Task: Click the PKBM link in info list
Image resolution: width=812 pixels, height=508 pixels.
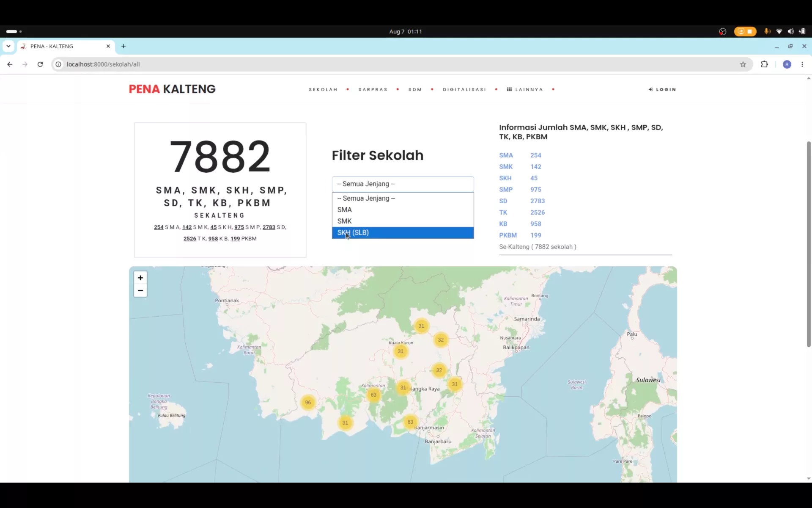Action: (508, 235)
